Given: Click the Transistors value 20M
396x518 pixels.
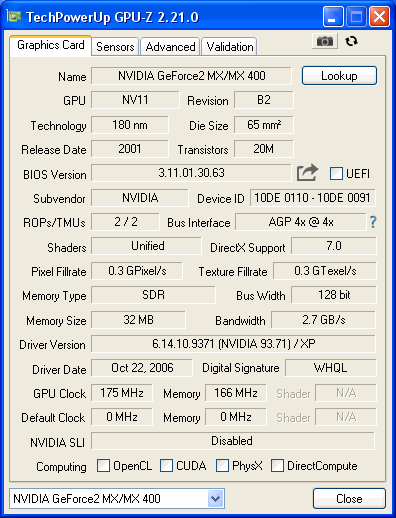Looking at the screenshot, I should click(x=264, y=149).
